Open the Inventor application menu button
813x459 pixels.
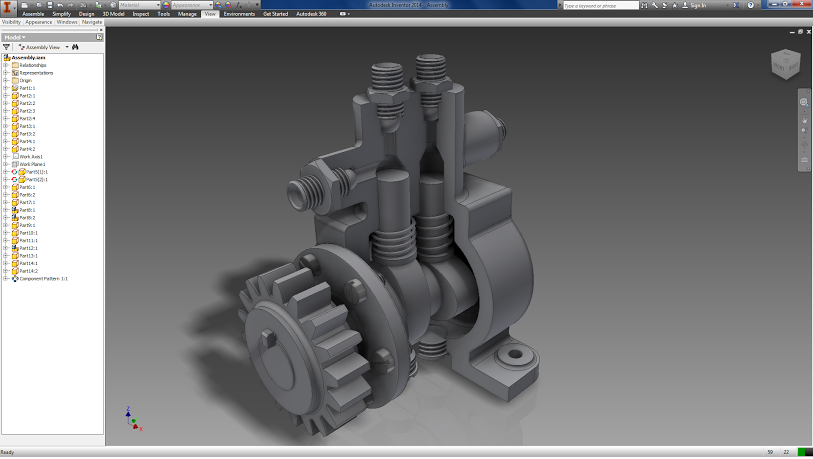pyautogui.click(x=8, y=7)
